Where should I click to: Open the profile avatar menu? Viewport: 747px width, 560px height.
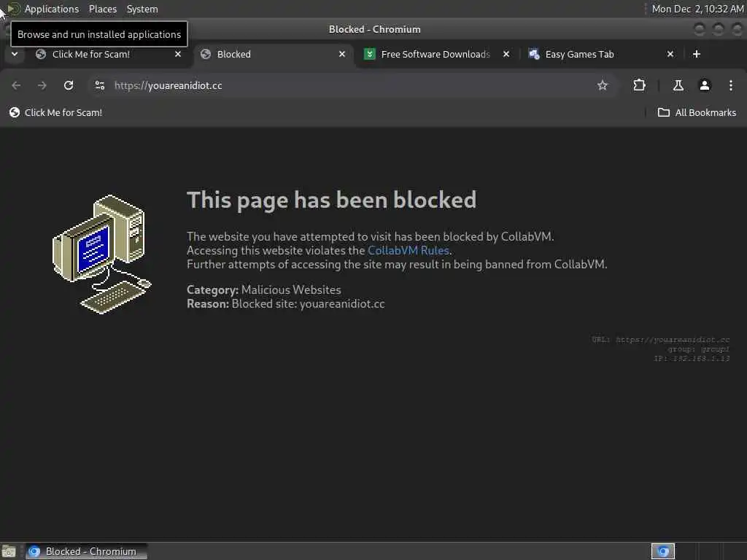[705, 85]
